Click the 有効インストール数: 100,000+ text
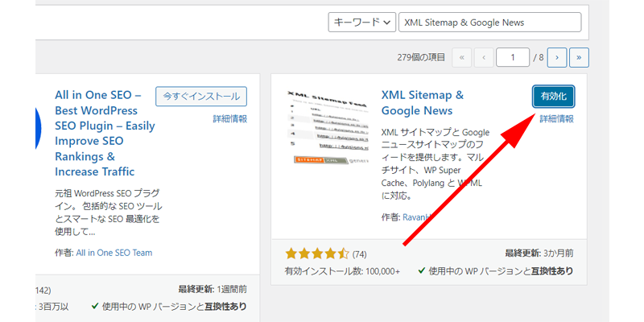 coord(342,271)
